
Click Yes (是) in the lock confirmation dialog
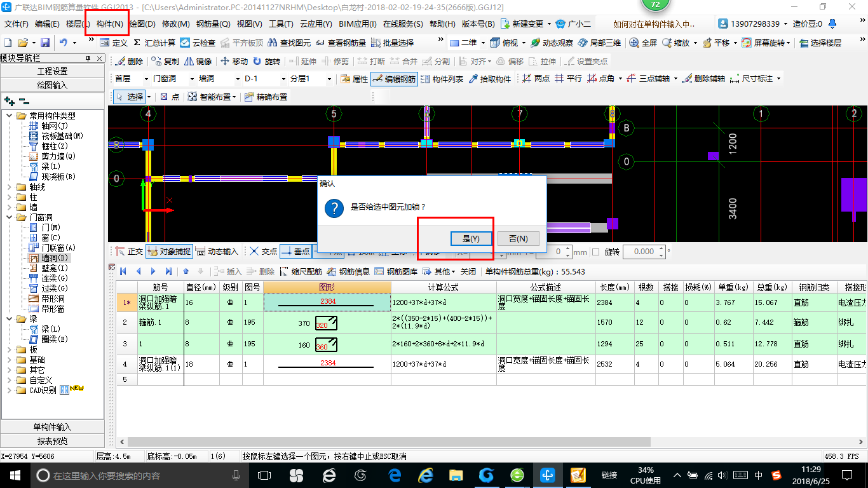tap(470, 238)
